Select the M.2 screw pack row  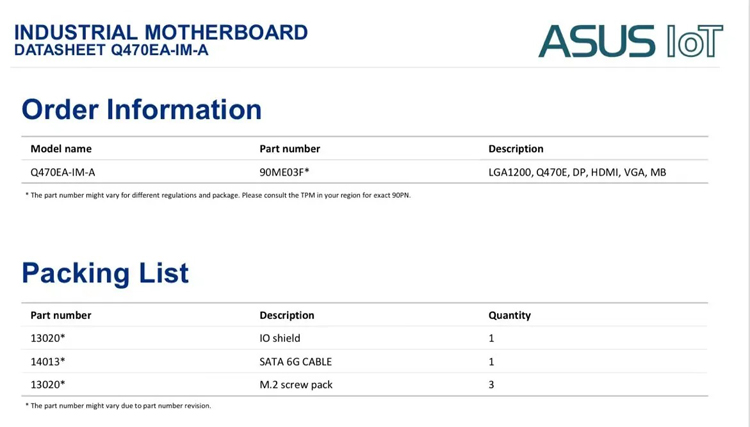coord(364,384)
